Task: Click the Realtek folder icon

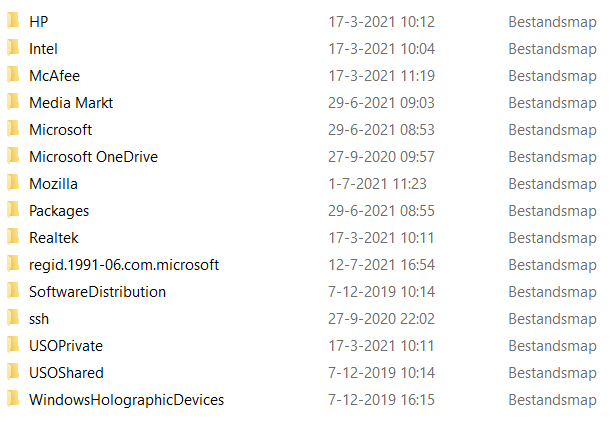Action: [13, 237]
